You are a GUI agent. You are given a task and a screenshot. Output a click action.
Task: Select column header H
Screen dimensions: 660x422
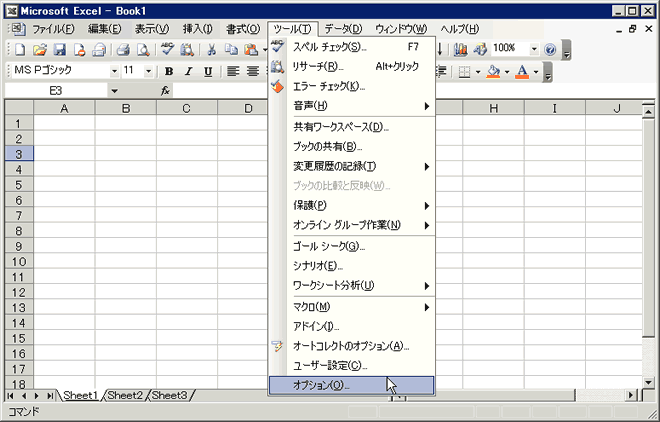click(x=494, y=108)
